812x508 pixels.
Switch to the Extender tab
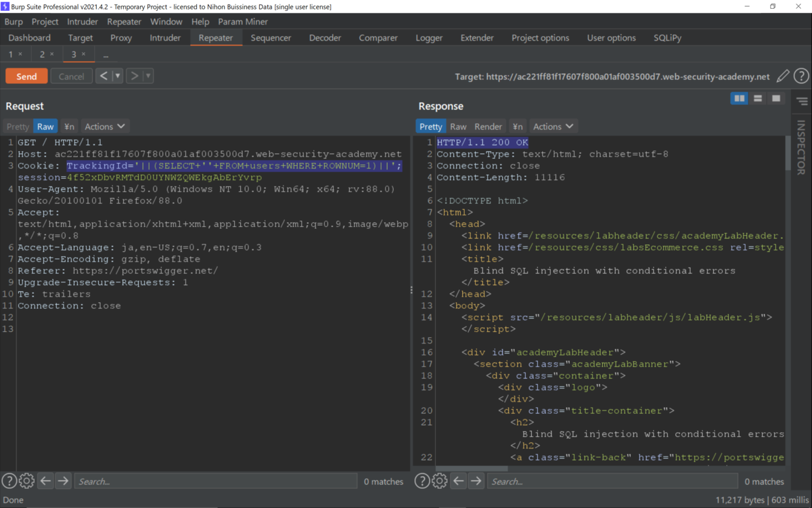coord(477,38)
